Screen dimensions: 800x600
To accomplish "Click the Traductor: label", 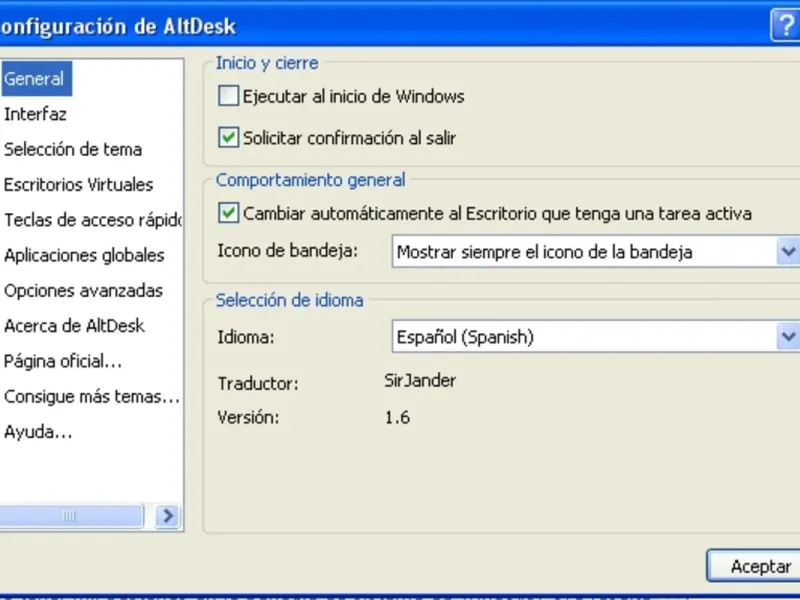I will pos(258,383).
